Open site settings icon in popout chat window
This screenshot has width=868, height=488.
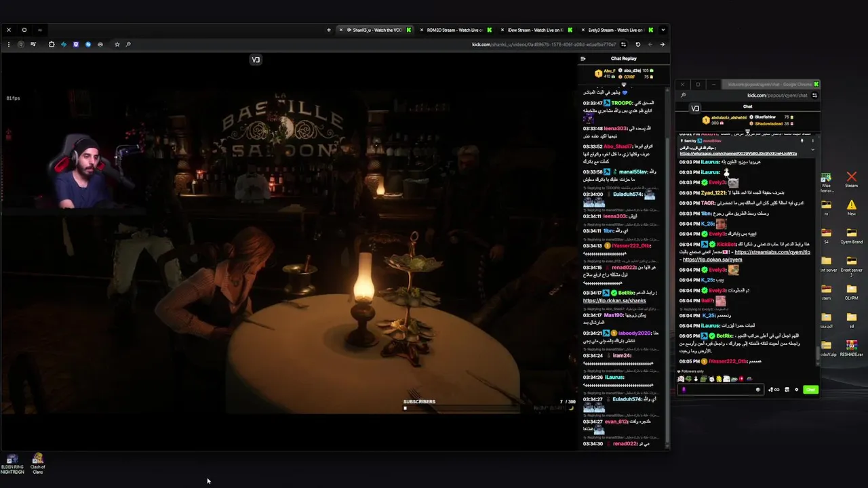pyautogui.click(x=814, y=96)
